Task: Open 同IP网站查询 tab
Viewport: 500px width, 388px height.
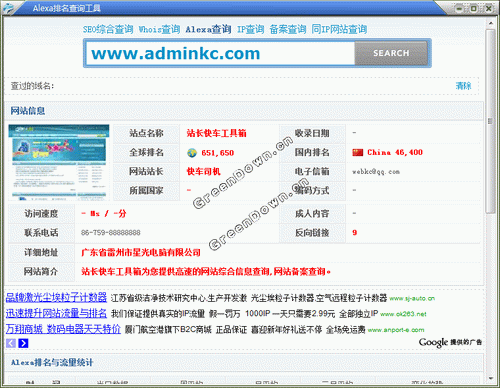Action: (339, 29)
